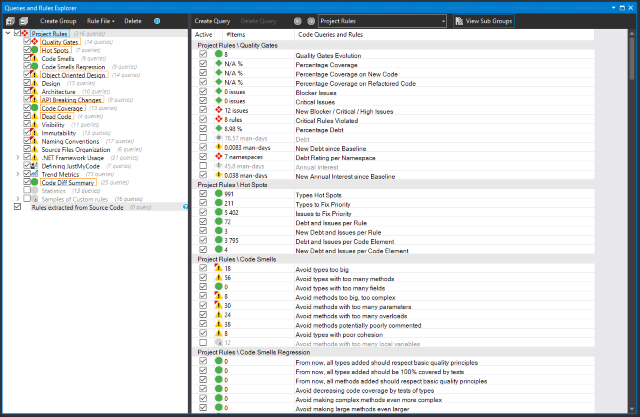640x417 pixels.
Task: Click the second toolbar icon beside Create Group
Action: tap(24, 21)
